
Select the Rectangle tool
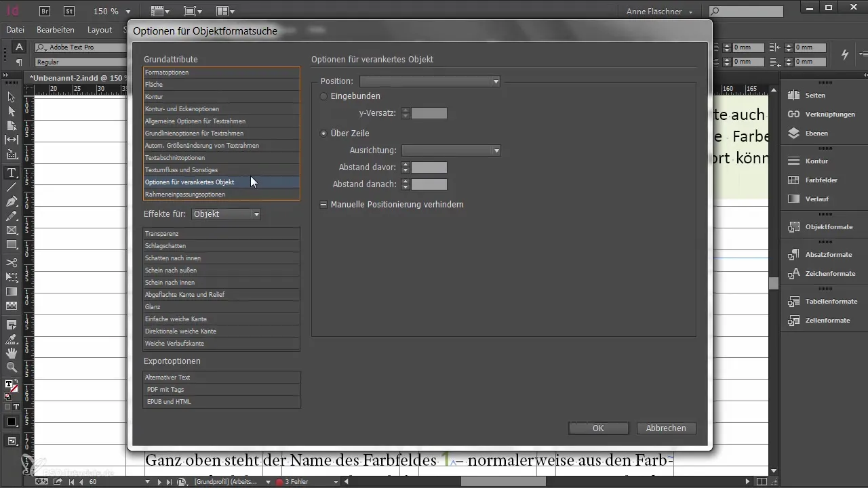click(x=12, y=244)
